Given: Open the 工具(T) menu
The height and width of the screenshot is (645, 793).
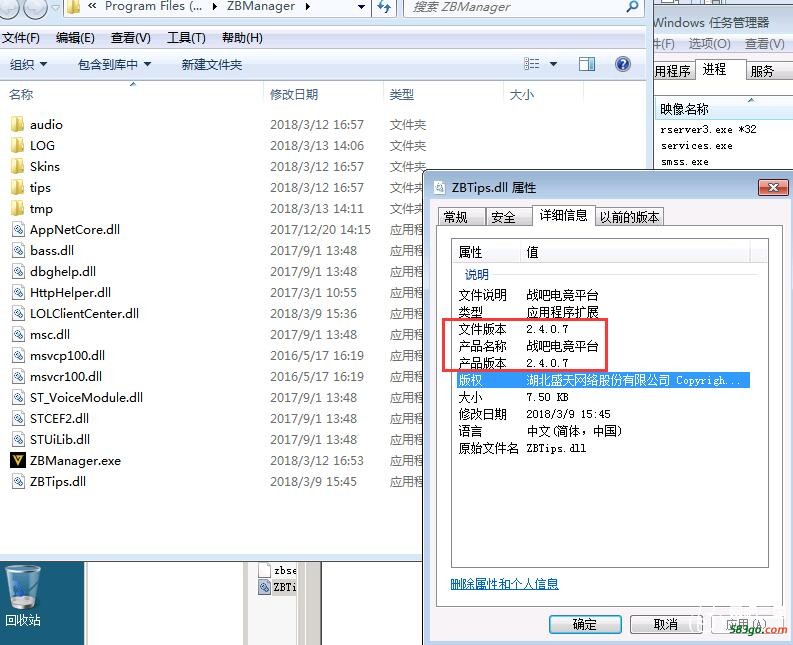Looking at the screenshot, I should coord(186,38).
